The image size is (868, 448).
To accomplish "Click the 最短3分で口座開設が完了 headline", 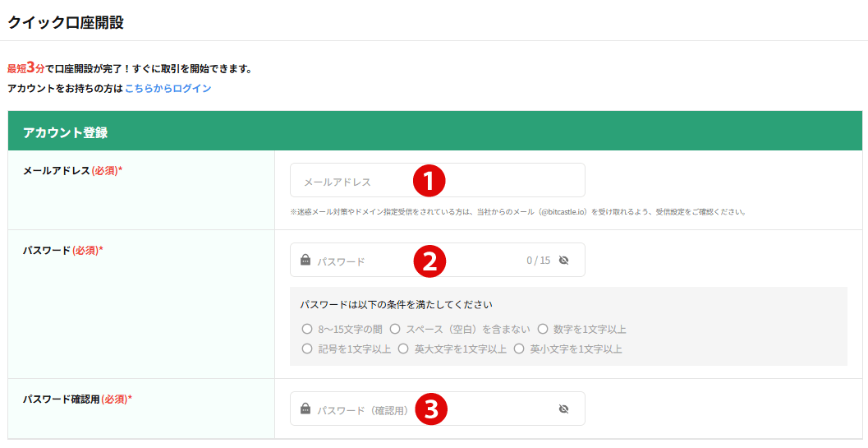I will 130,69.
